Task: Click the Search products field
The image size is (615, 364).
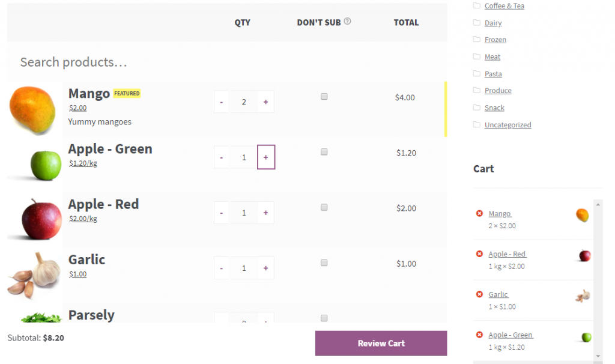Action: pyautogui.click(x=226, y=62)
